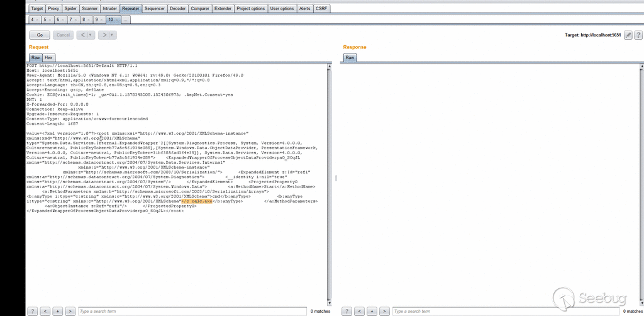Click response search next '>' button

tap(384, 311)
